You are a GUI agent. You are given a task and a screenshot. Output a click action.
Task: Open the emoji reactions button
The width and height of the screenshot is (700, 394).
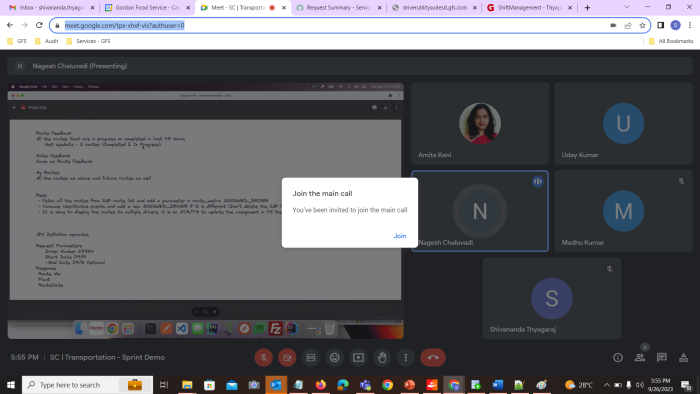click(x=334, y=357)
